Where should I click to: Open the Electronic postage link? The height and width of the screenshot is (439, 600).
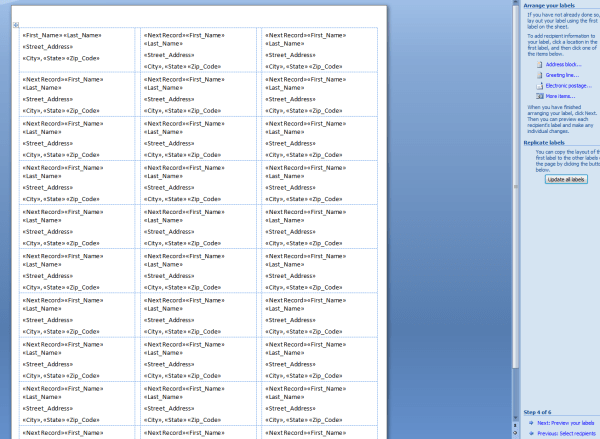[569, 86]
